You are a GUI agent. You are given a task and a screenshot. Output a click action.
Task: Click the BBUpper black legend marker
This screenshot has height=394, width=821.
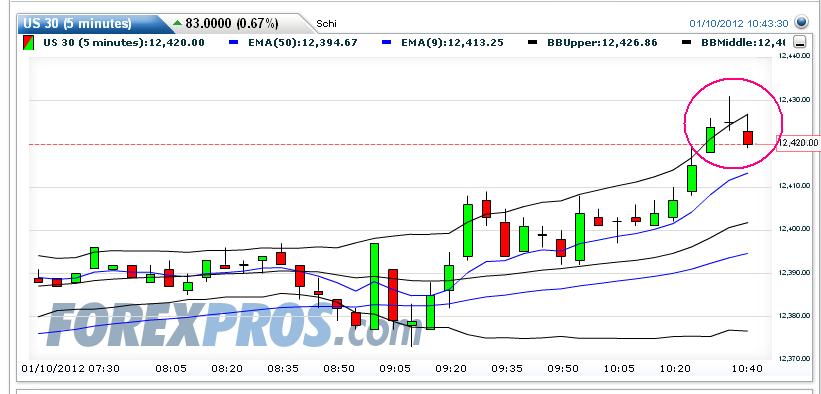[x=532, y=42]
